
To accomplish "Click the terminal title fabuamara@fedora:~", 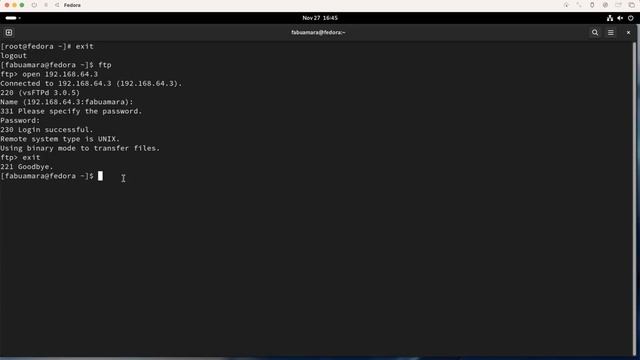I will click(318, 32).
